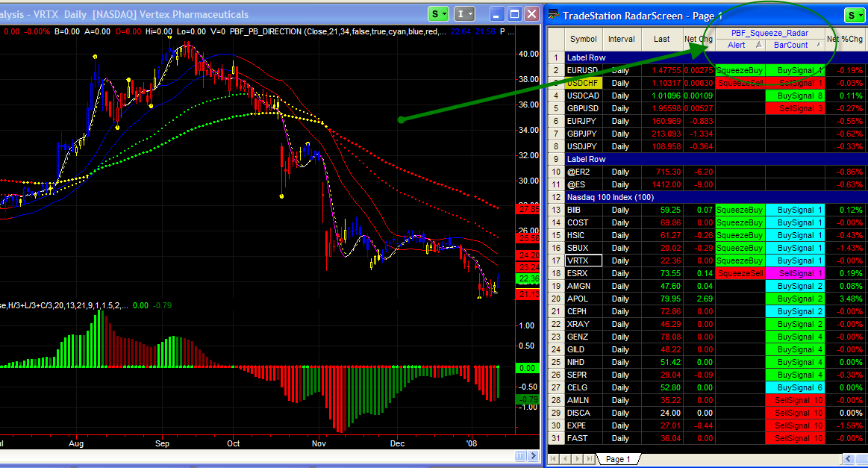
Task: Open the gray I dropdown in chart window
Action: point(464,14)
